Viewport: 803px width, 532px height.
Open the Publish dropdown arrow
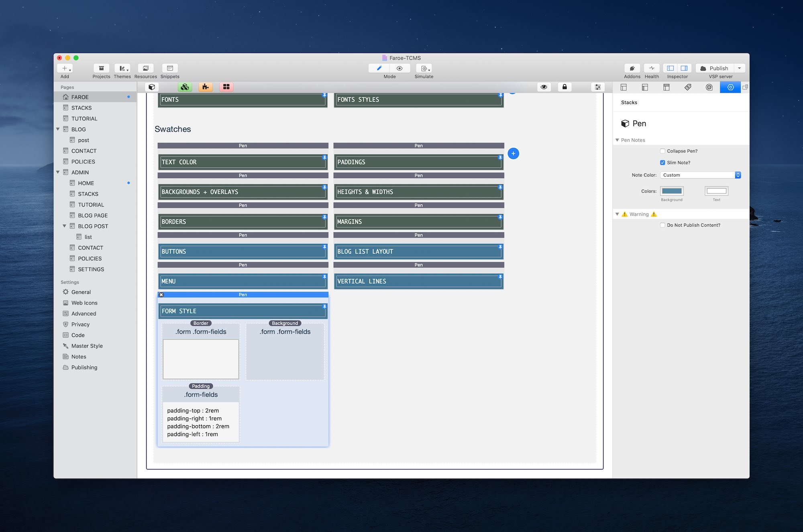click(x=740, y=68)
